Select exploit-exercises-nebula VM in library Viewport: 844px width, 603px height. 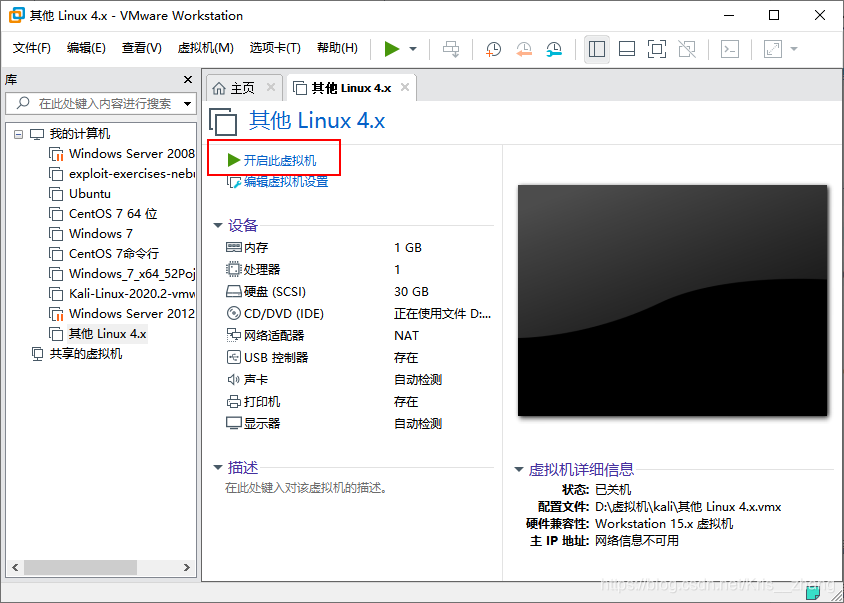tap(122, 174)
